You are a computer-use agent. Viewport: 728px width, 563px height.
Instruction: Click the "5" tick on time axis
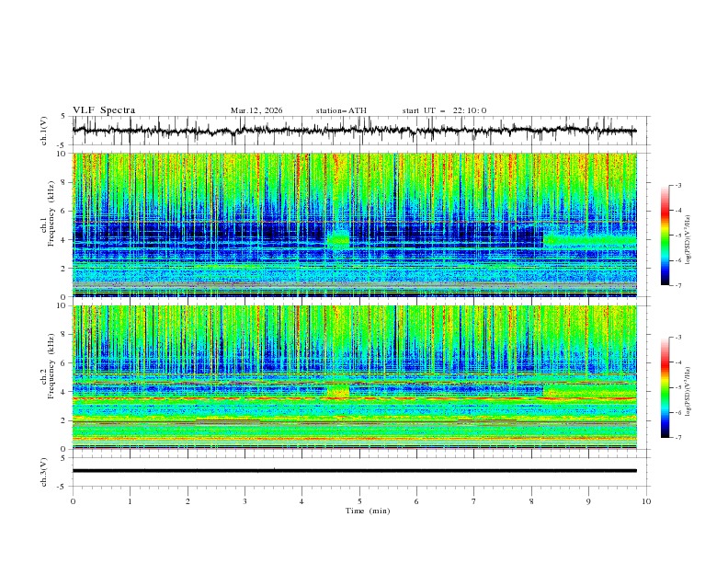coord(359,501)
